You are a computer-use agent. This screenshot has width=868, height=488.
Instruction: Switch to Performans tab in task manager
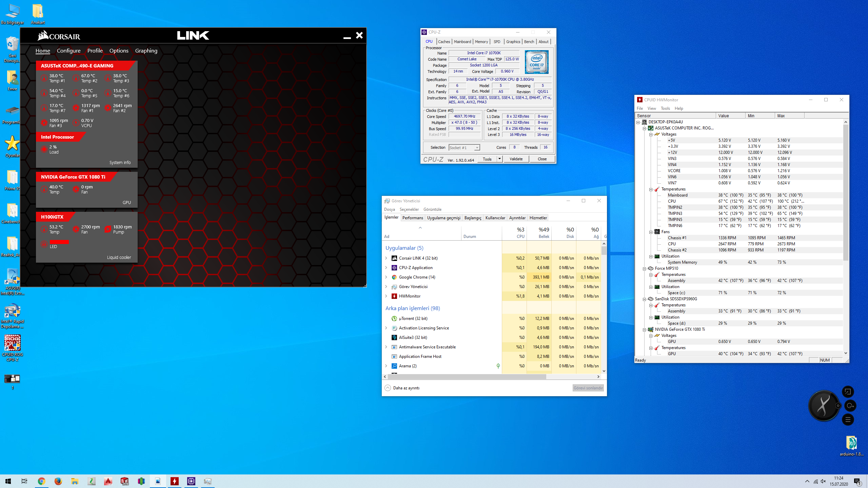click(413, 218)
